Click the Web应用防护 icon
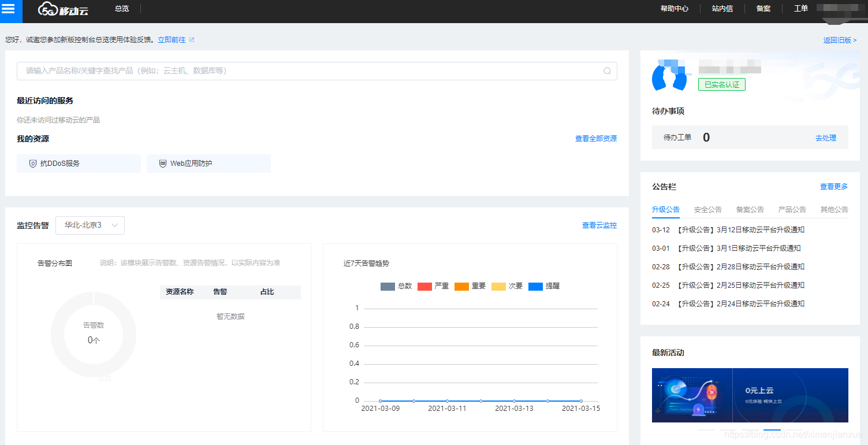Image resolution: width=868 pixels, height=445 pixels. (163, 164)
